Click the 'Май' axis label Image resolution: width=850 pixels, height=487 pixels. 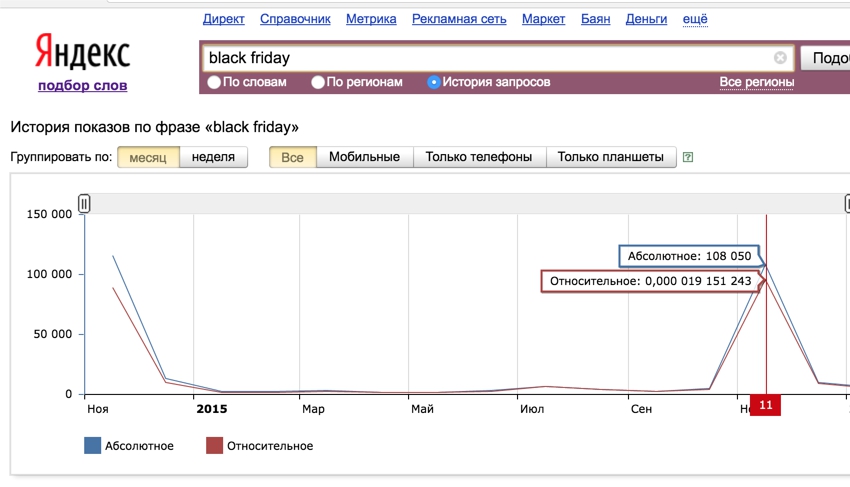(x=422, y=409)
